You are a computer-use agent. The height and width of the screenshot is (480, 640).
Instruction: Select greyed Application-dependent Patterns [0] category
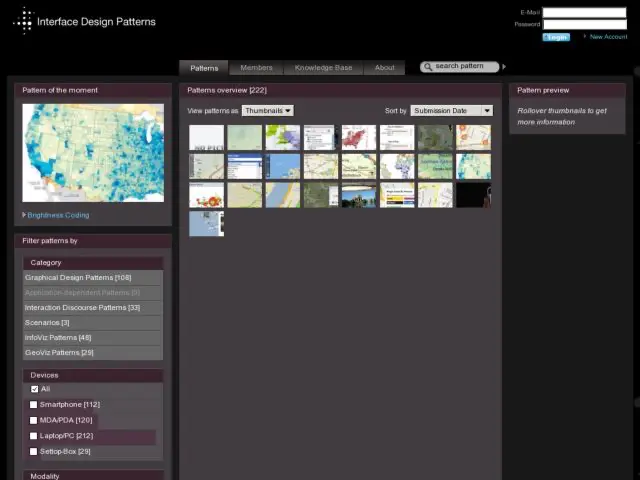(x=93, y=293)
